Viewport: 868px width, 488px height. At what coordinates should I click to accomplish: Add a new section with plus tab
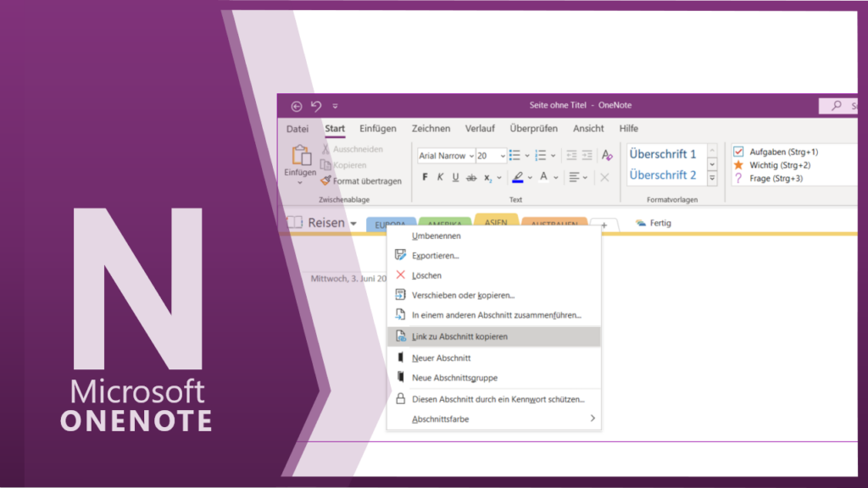604,225
